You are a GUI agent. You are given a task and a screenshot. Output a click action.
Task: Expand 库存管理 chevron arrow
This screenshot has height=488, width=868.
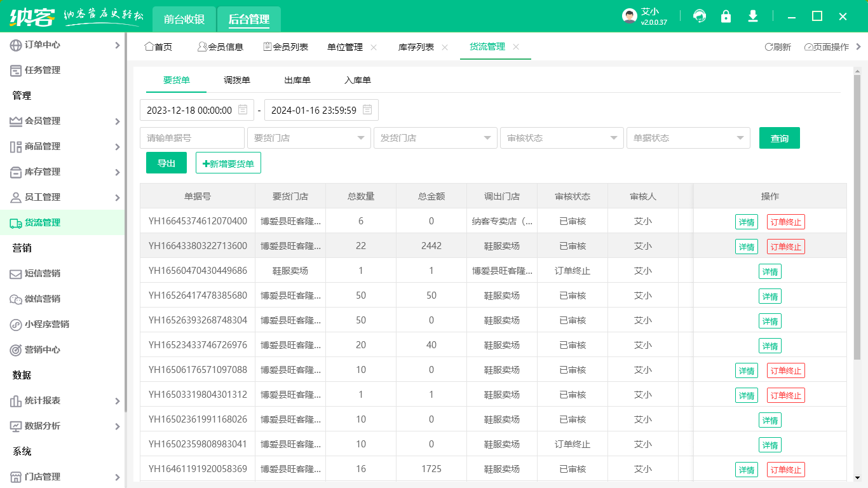click(x=117, y=172)
